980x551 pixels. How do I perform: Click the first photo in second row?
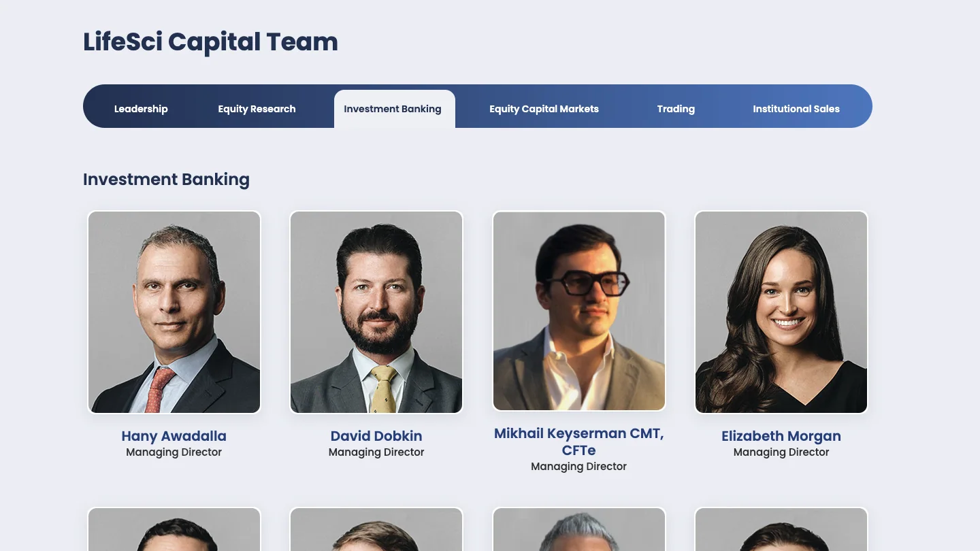click(174, 529)
